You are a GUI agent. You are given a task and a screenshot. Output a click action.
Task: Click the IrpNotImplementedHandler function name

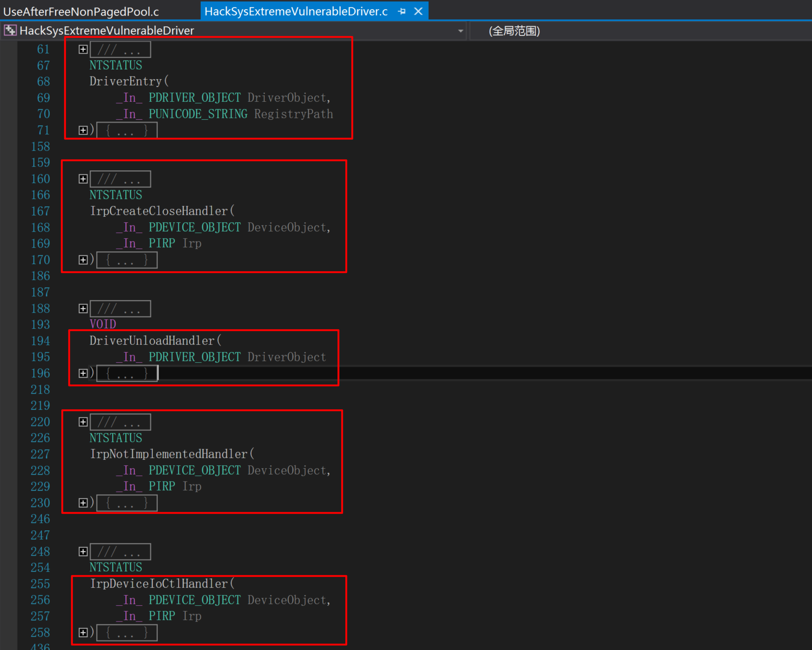pyautogui.click(x=168, y=454)
